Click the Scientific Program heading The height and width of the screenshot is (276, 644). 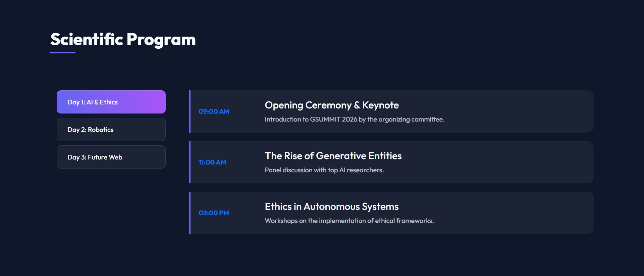tap(123, 39)
